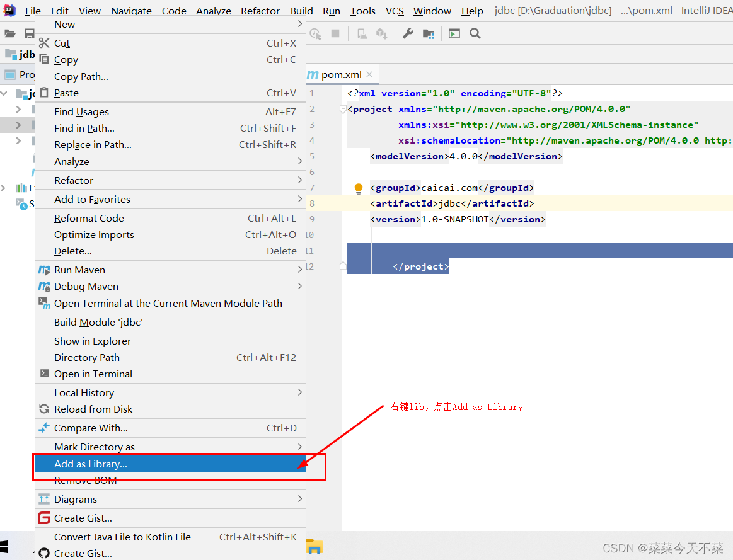Switch to the pom.xml editor tab
733x560 pixels.
point(341,75)
